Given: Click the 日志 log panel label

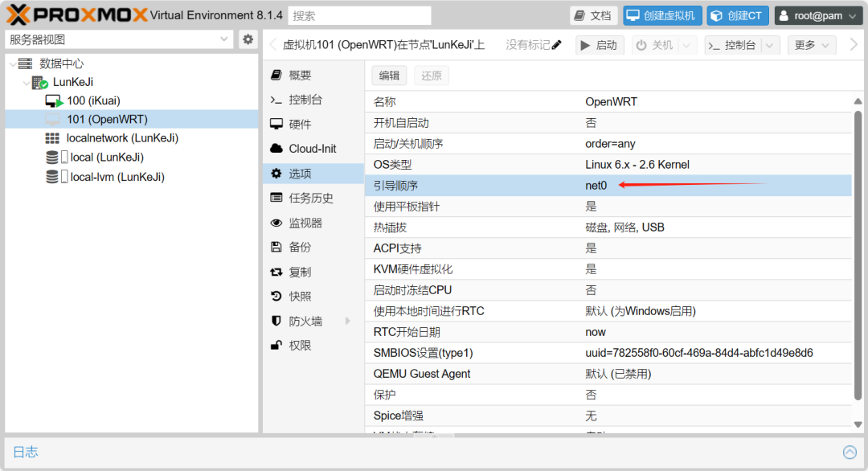Looking at the screenshot, I should (x=26, y=453).
